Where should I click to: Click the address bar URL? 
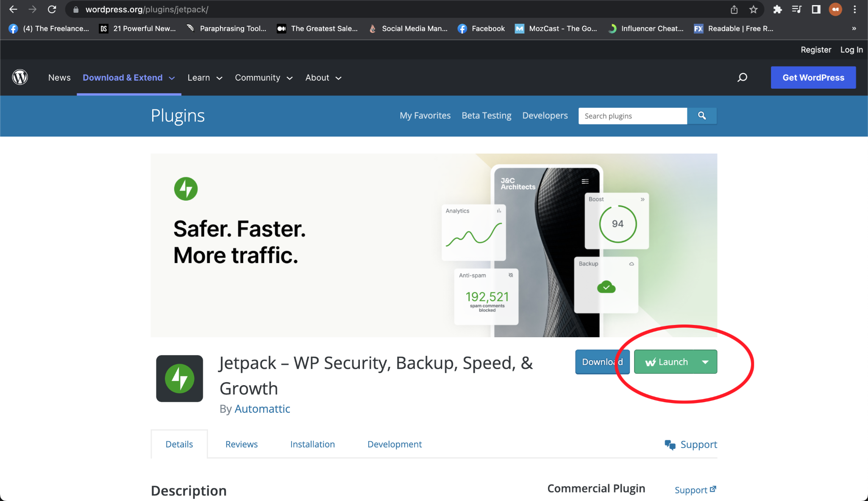pos(147,9)
